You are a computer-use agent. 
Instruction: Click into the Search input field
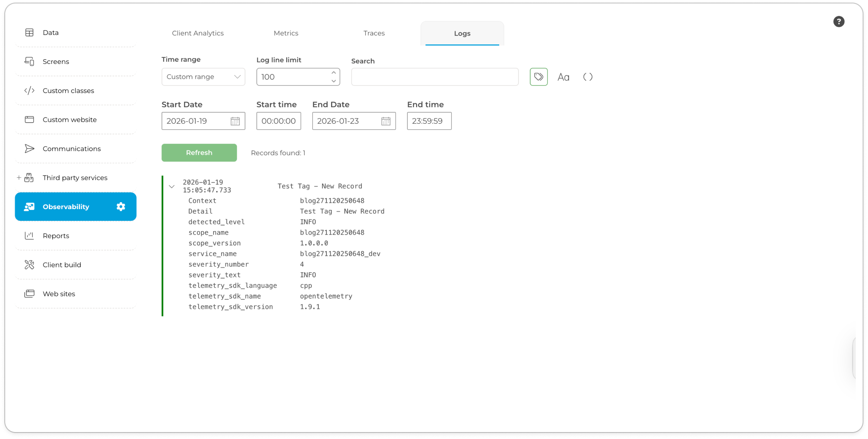[x=434, y=77]
